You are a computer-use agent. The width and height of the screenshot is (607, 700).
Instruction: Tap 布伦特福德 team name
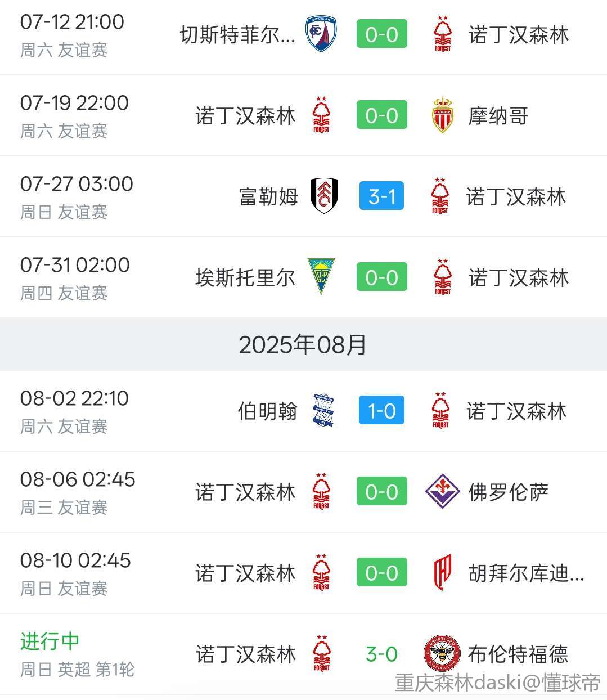(x=518, y=654)
